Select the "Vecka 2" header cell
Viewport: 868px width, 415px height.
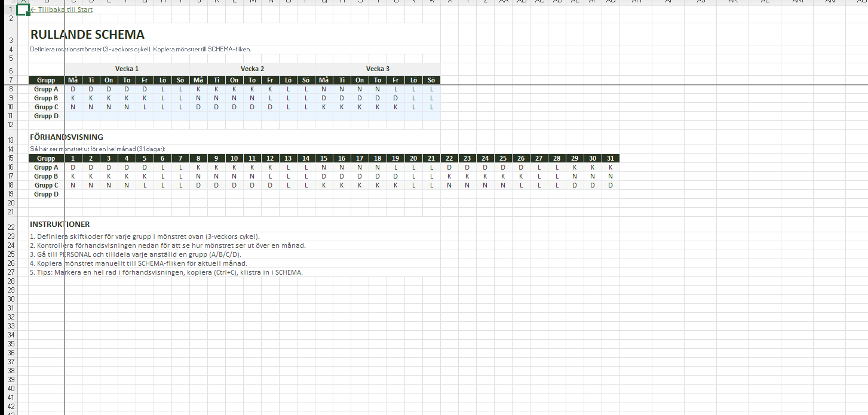click(x=252, y=69)
